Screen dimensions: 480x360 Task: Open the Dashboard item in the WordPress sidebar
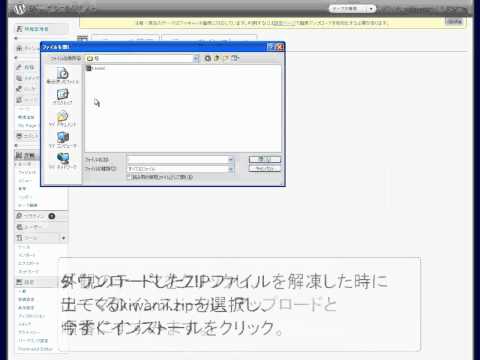coord(28,48)
